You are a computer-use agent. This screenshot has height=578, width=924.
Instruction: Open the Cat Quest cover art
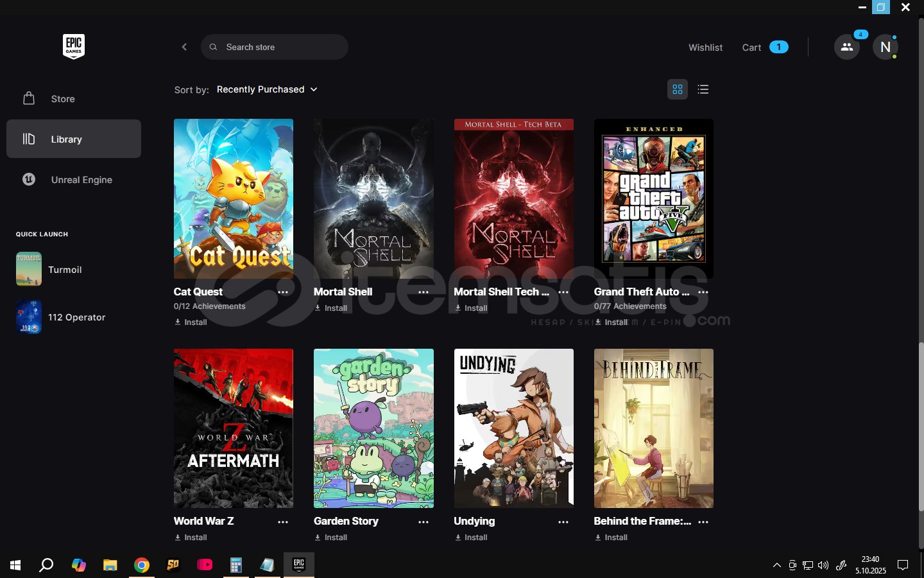[234, 198]
